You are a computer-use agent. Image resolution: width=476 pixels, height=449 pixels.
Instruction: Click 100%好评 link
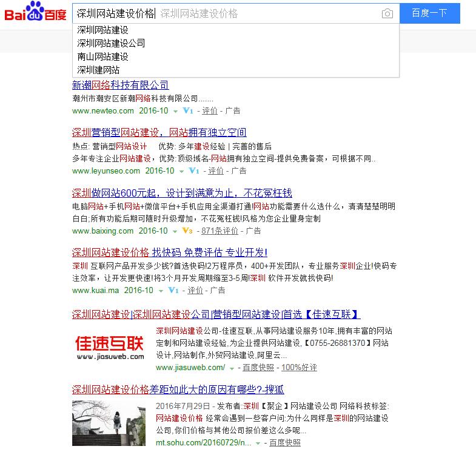pyautogui.click(x=299, y=368)
